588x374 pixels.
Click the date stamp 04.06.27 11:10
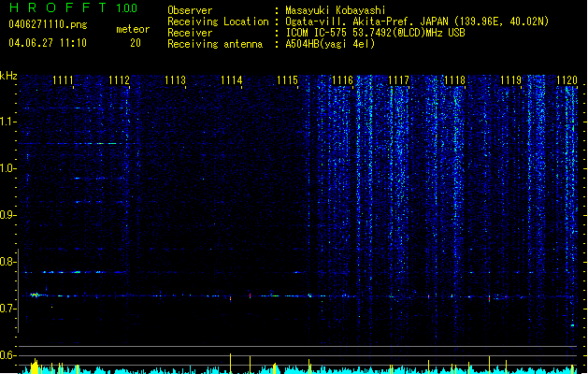(48, 43)
